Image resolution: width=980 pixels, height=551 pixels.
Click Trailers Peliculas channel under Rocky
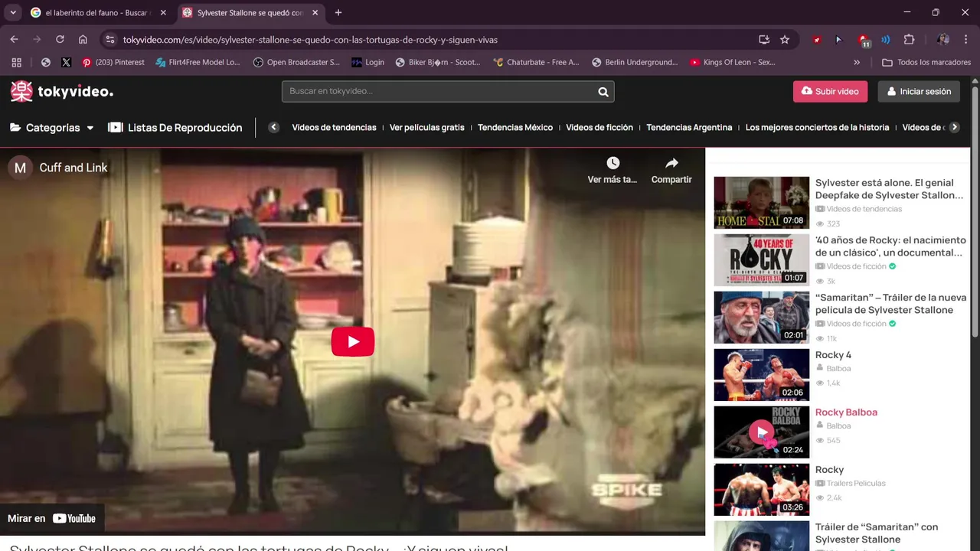coord(856,484)
